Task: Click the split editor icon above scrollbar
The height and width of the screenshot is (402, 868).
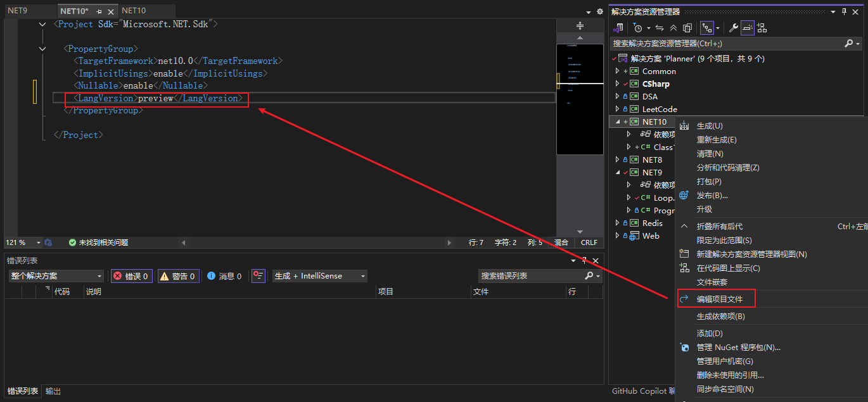Action: coord(580,25)
